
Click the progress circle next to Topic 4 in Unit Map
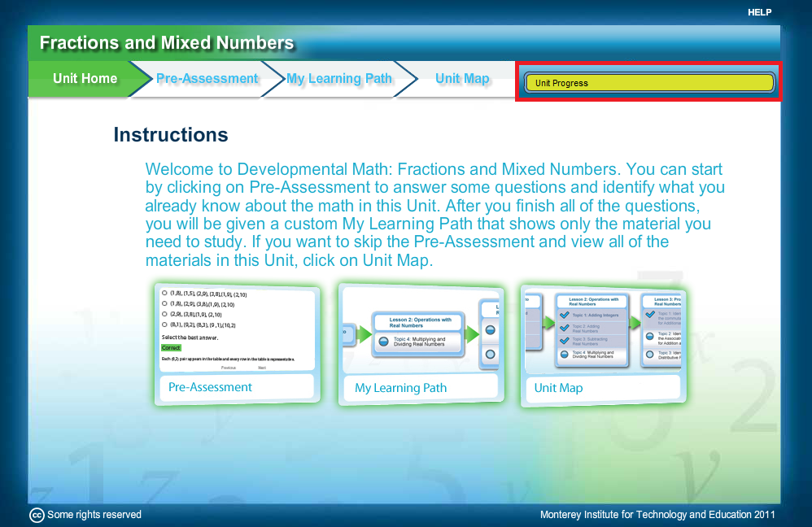tap(565, 354)
